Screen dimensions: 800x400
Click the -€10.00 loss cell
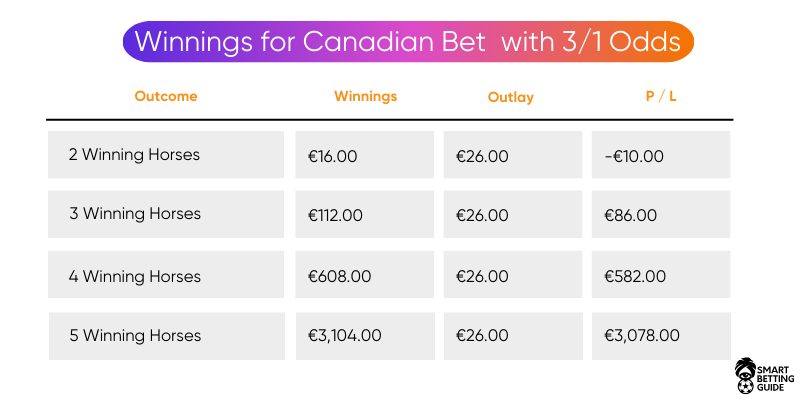click(661, 155)
